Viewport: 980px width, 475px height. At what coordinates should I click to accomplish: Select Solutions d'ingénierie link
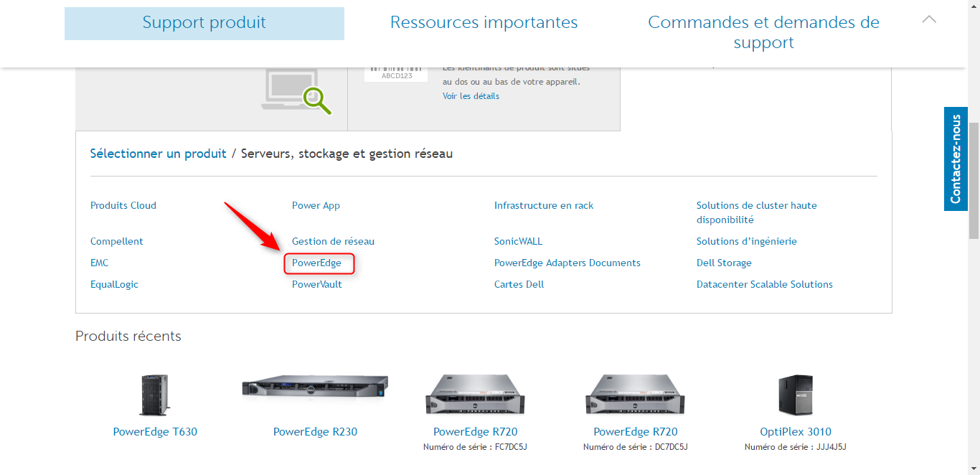coord(747,241)
